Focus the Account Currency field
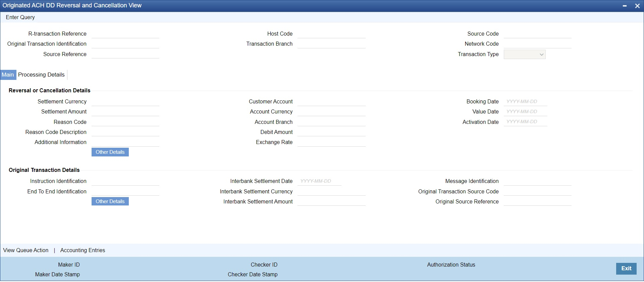 pyautogui.click(x=331, y=112)
